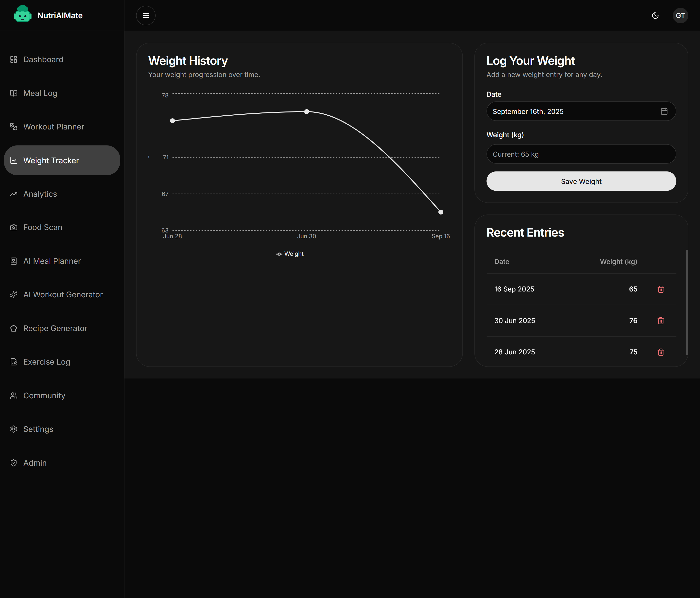Open AI Workout Generator sparkle icon

[x=14, y=295]
